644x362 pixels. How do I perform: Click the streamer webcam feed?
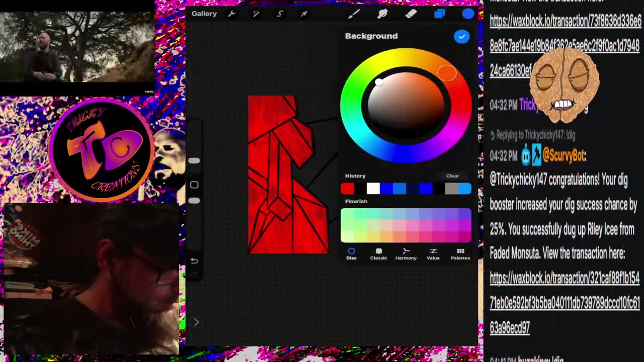pos(91,279)
